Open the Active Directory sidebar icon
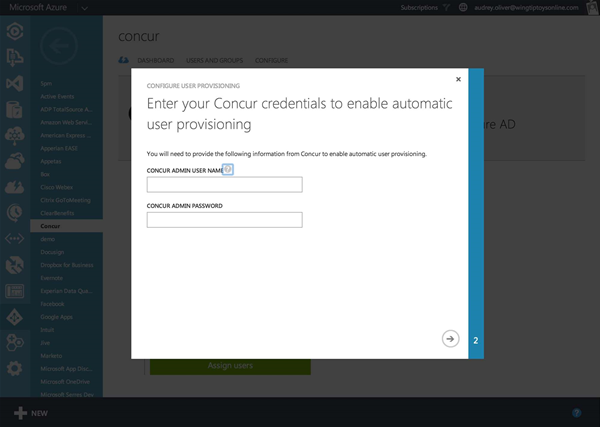 (15, 317)
